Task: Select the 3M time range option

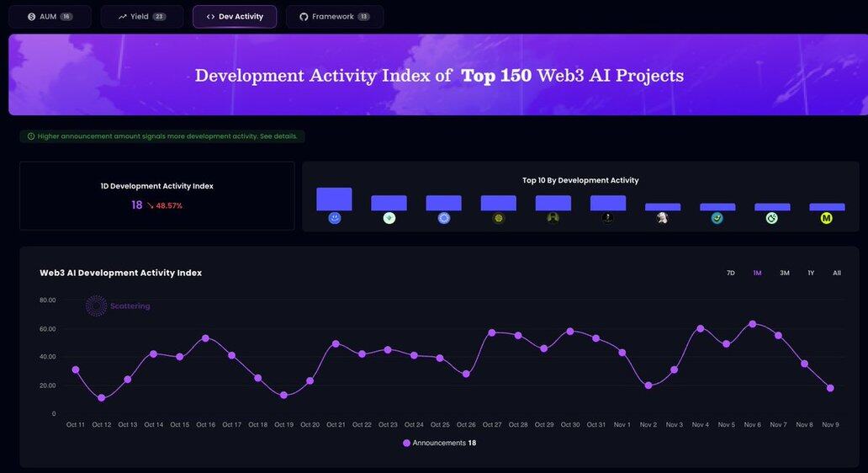Action: click(x=784, y=274)
